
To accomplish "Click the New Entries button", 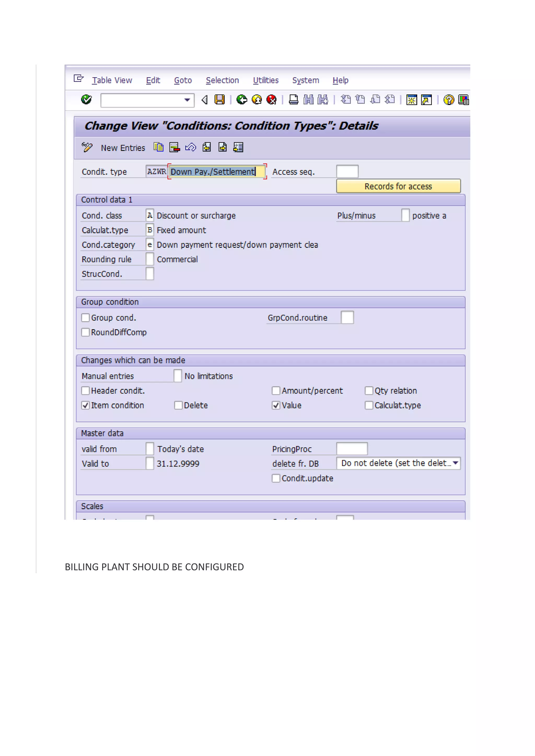I will coord(123,148).
